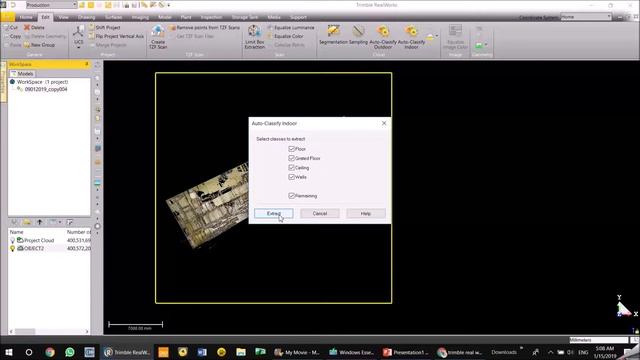
Task: Toggle Project Cloud visibility bulb
Action: pos(12,240)
